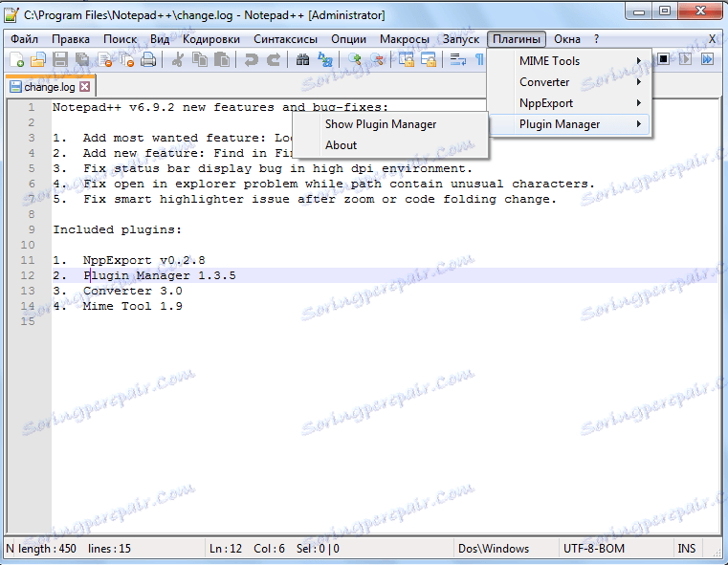Screen dimensions: 728x565
Task: Select the change.log document tab
Action: (x=50, y=87)
